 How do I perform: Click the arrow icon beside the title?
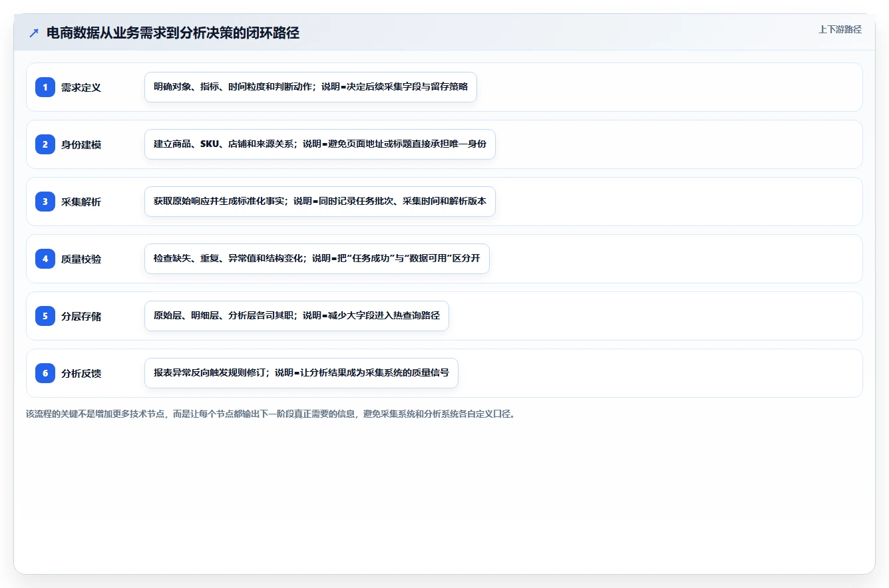34,33
